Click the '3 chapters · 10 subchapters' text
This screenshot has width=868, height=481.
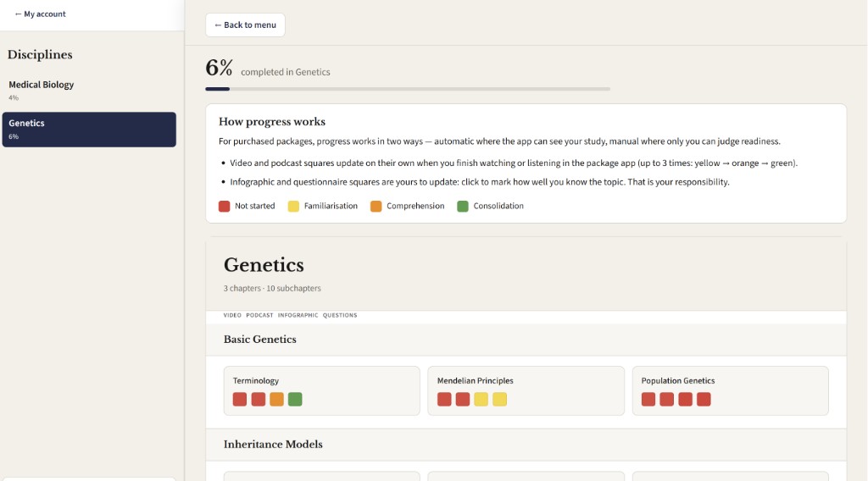(272, 289)
